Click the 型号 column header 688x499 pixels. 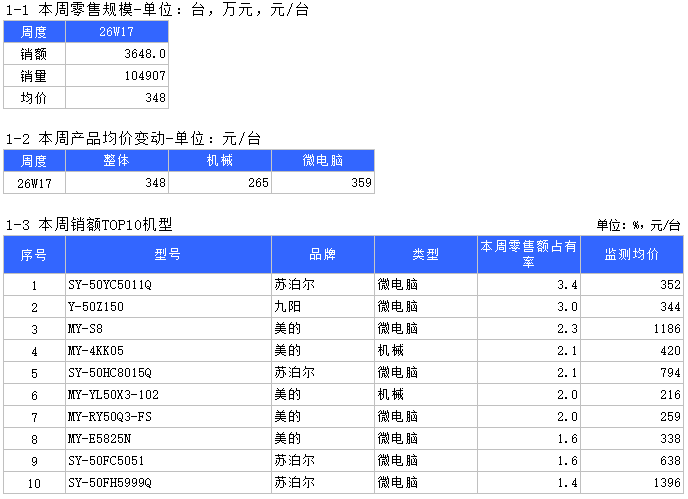tap(168, 255)
